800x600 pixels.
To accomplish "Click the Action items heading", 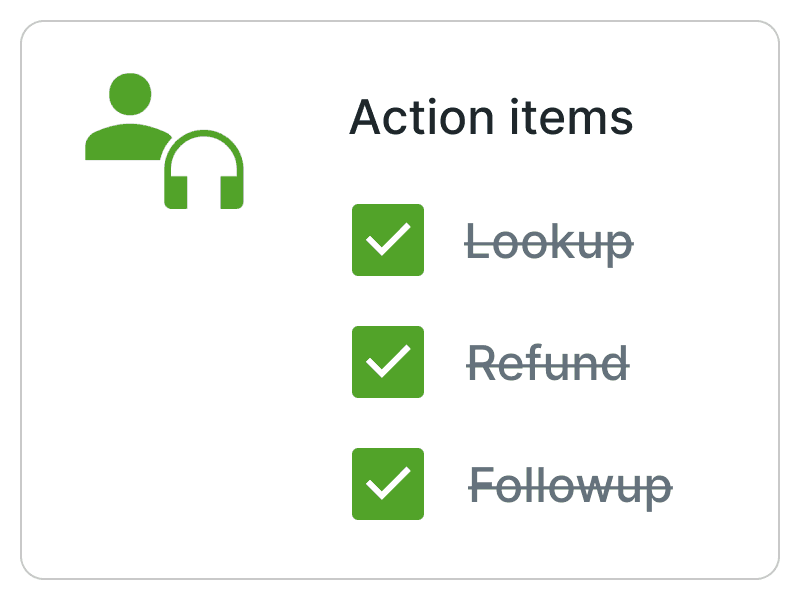I will 491,117.
